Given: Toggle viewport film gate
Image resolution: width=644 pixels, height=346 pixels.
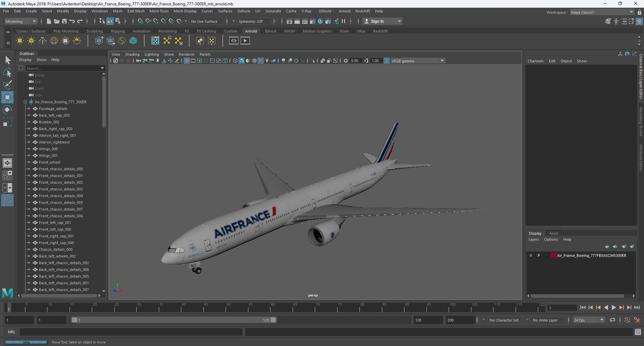Looking at the screenshot, I should tap(193, 61).
